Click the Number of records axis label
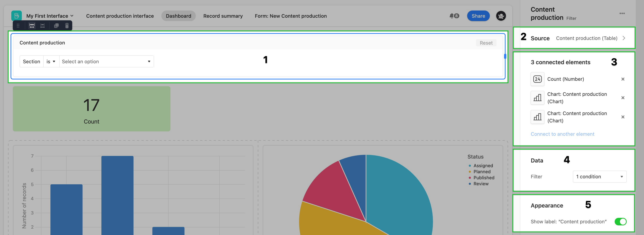Viewport: 644px width, 235px height. [24, 206]
